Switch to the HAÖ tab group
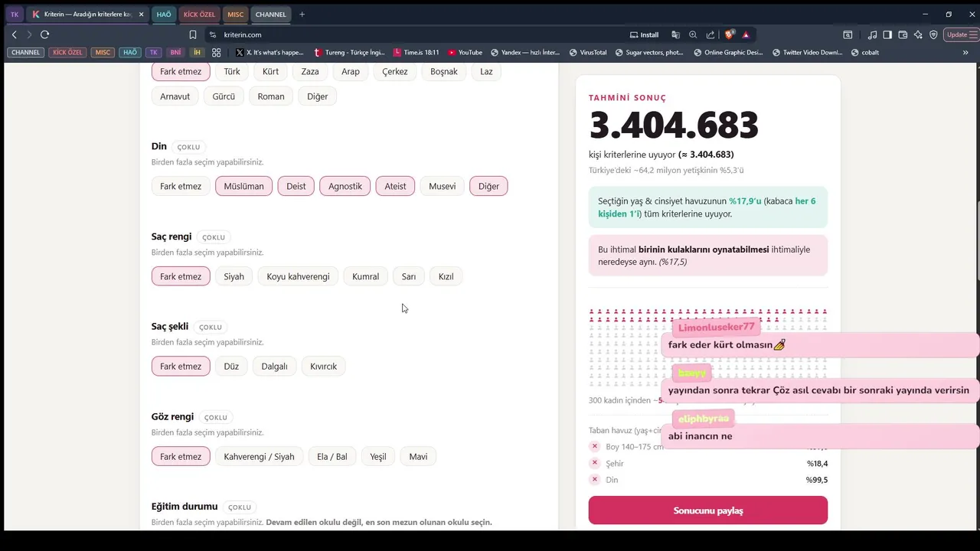980x551 pixels. (x=164, y=15)
